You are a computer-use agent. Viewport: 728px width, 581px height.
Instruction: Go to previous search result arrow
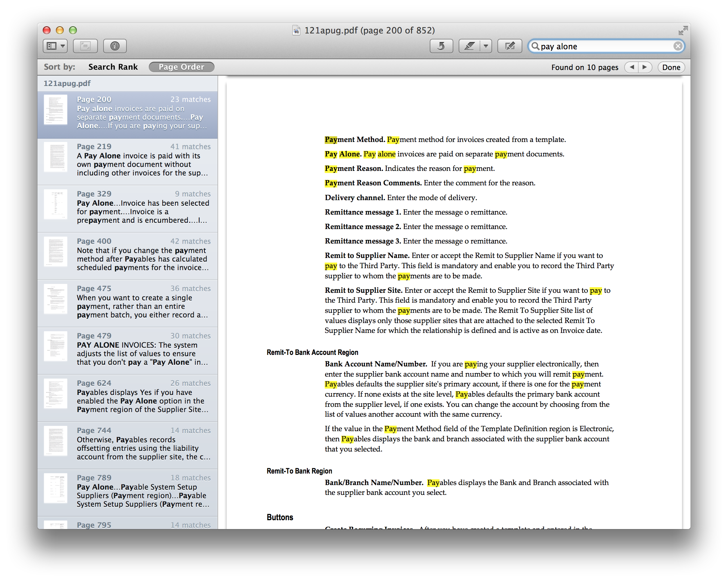pos(631,67)
